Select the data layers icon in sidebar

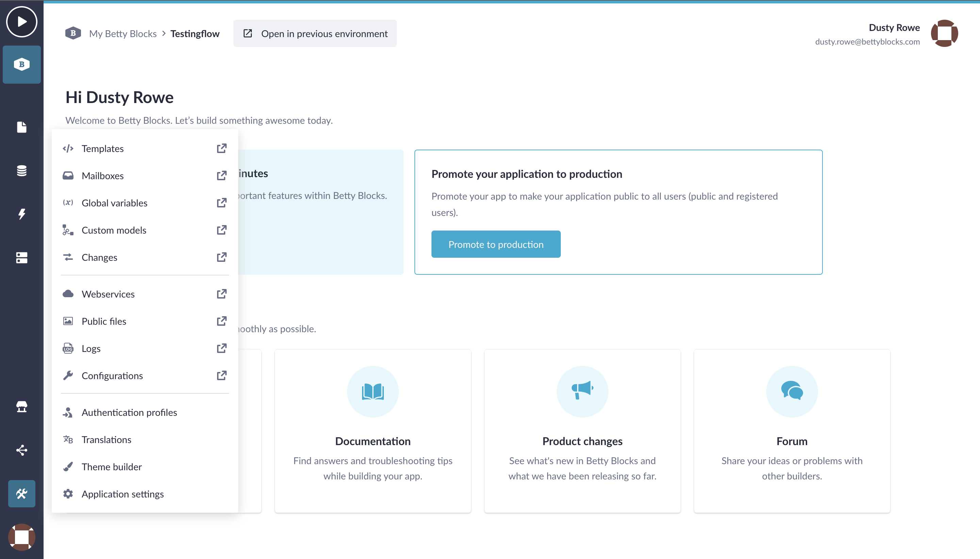click(x=21, y=170)
